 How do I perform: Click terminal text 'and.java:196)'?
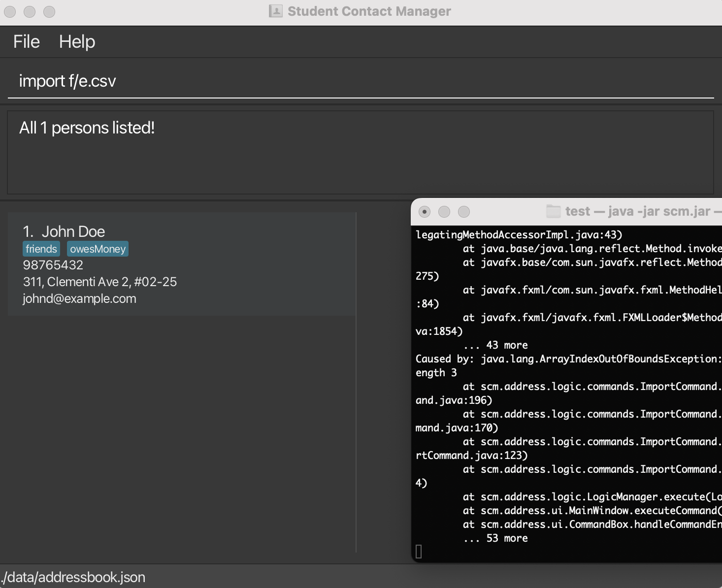coord(454,400)
